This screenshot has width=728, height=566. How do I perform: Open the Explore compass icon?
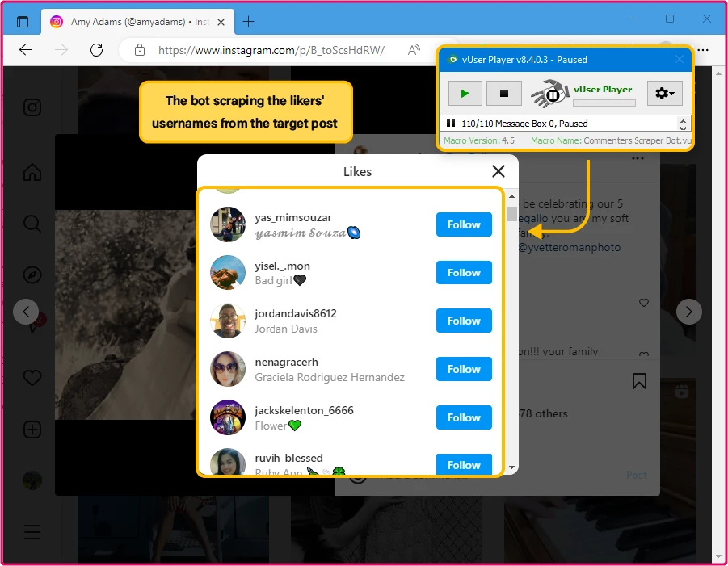[x=32, y=275]
